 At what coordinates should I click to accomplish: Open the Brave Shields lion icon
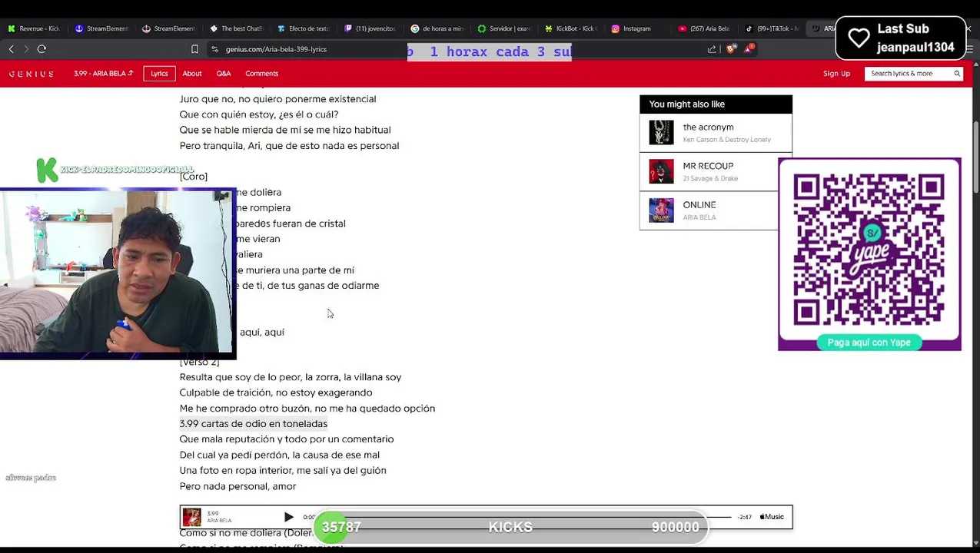click(729, 49)
